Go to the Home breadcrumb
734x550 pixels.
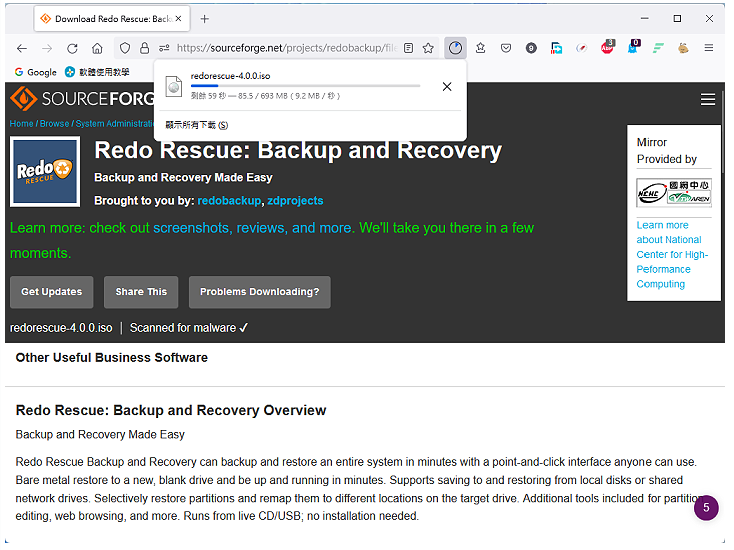[22, 124]
